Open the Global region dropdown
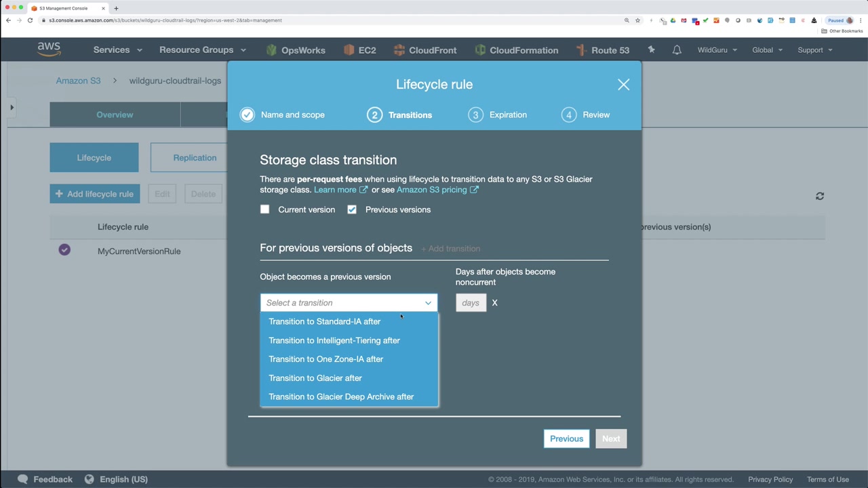 pyautogui.click(x=768, y=50)
